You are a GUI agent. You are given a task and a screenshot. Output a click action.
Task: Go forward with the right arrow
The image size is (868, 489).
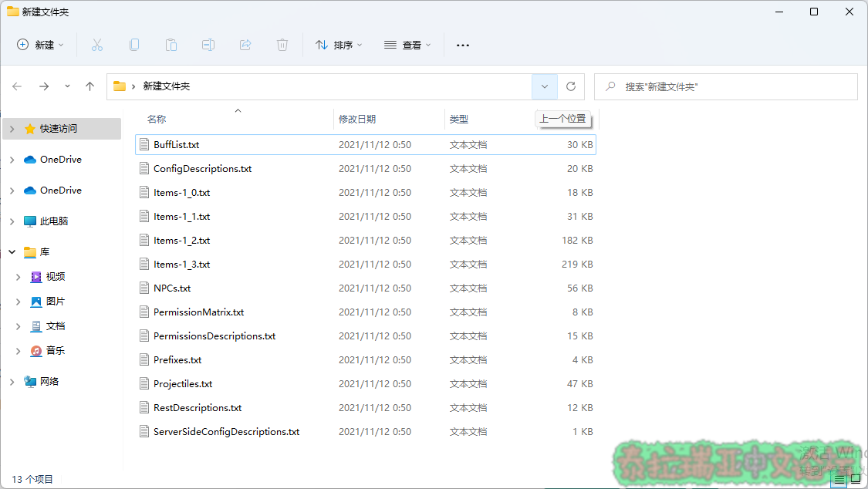click(44, 86)
